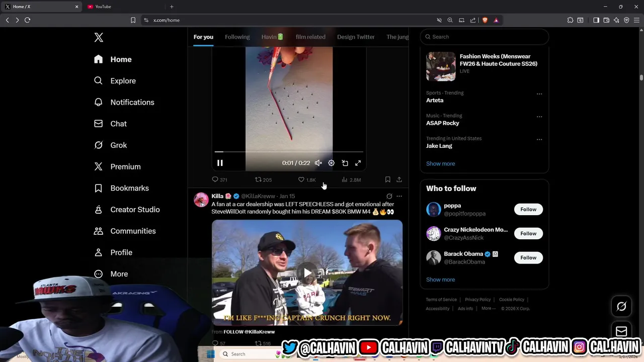Open @KillaKreww handle link
644x362 pixels.
tap(258, 196)
